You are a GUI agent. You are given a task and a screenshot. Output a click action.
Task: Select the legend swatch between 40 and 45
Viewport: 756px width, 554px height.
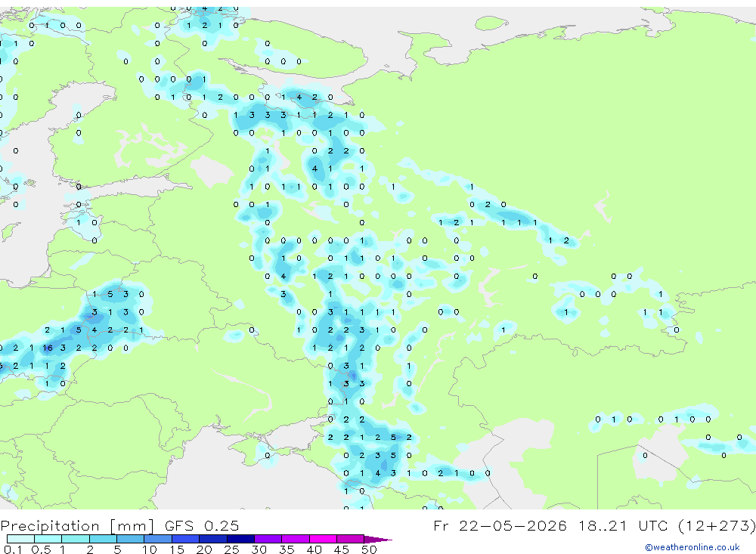coord(323,539)
